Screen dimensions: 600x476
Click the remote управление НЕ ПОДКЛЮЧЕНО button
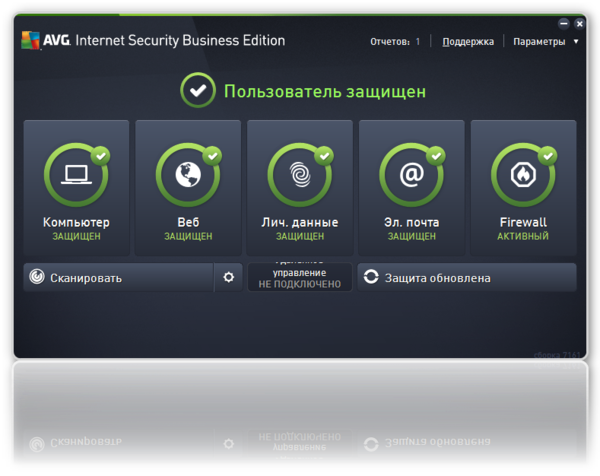pyautogui.click(x=300, y=277)
